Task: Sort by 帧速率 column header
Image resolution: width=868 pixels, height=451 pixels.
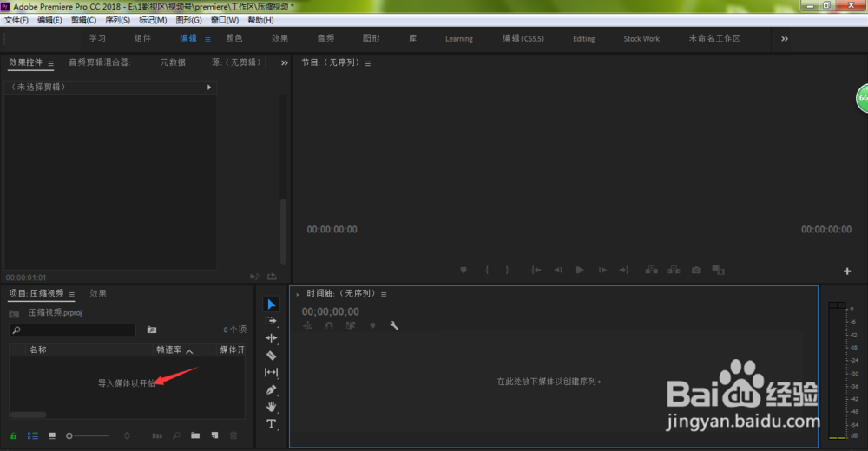Action: tap(169, 350)
